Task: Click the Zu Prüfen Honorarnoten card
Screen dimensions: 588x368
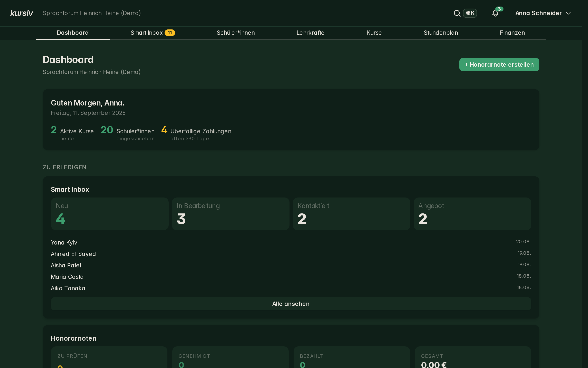Action: pos(109,357)
